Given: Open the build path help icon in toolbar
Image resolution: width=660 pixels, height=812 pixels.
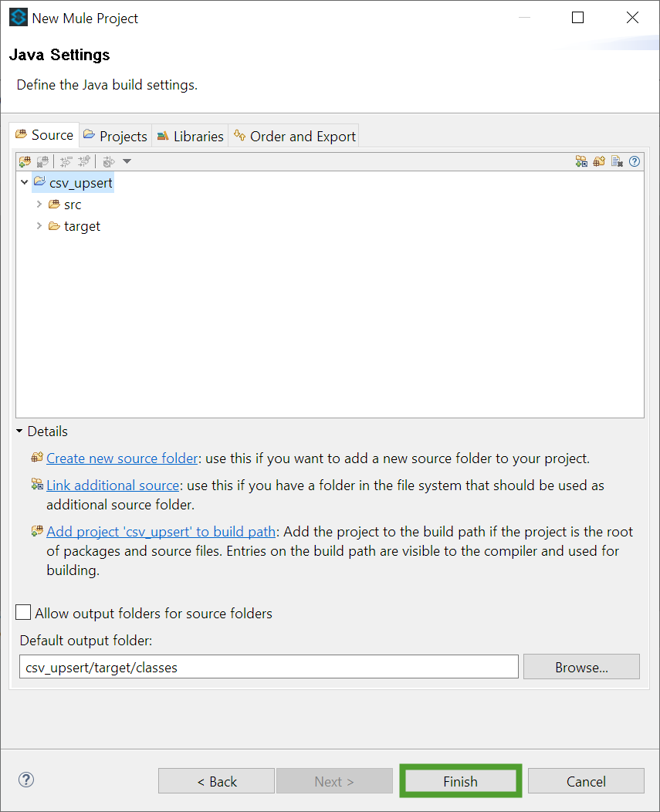Looking at the screenshot, I should coord(634,161).
